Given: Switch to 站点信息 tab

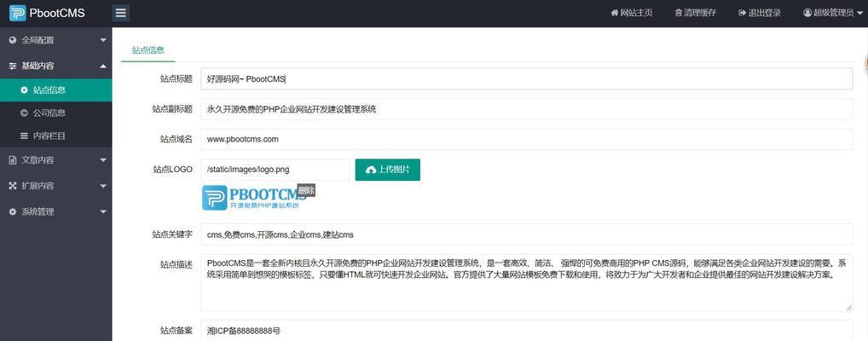Looking at the screenshot, I should [148, 49].
